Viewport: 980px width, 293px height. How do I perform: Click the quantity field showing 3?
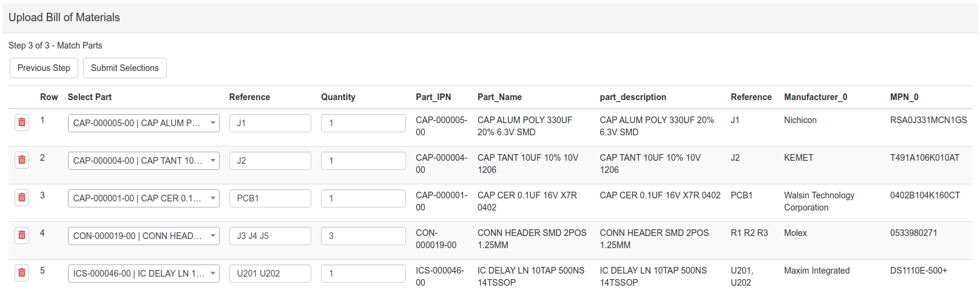(x=363, y=236)
